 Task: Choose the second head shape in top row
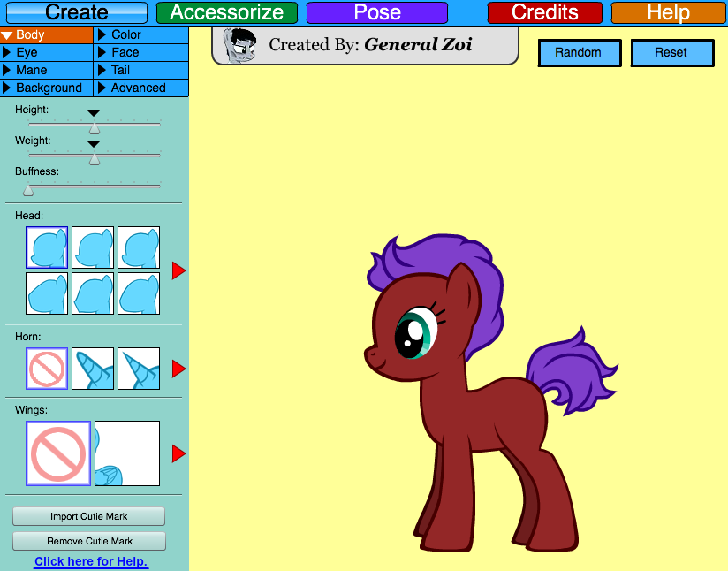(93, 247)
